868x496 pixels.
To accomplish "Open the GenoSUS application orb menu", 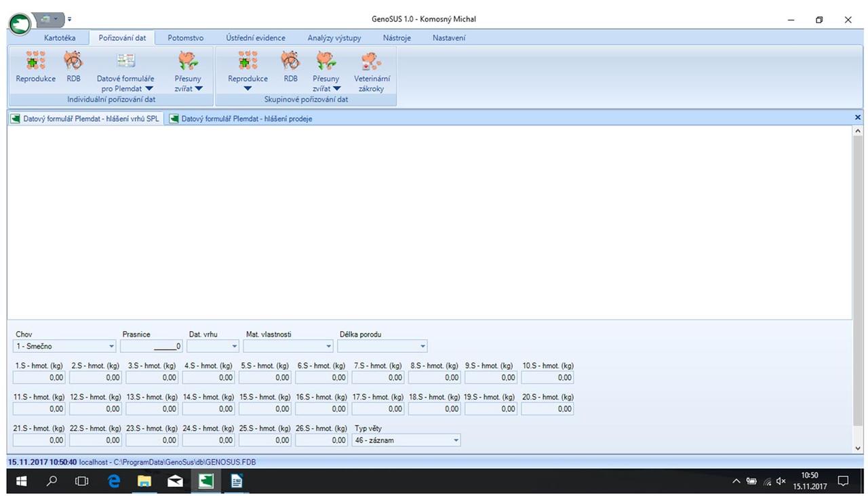I will [x=20, y=24].
